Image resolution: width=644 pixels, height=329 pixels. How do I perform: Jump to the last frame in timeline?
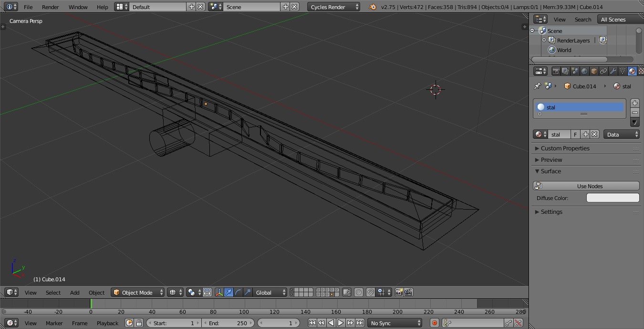tap(360, 323)
